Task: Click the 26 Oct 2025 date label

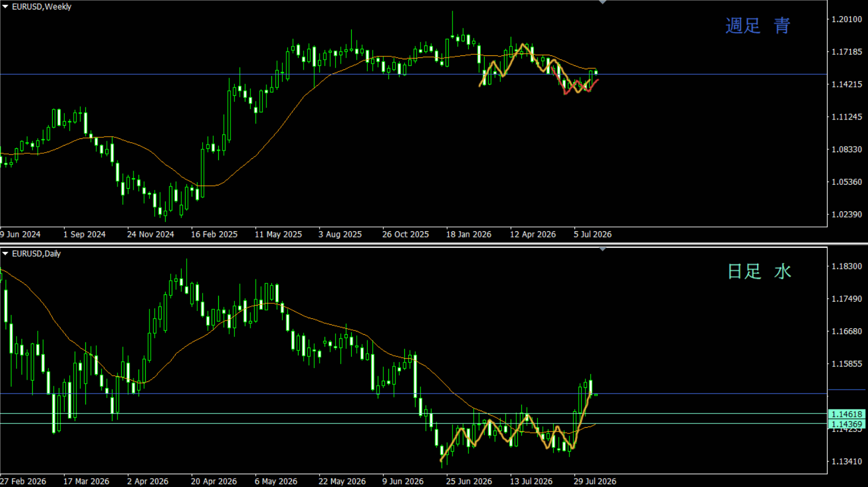Action: pos(405,235)
